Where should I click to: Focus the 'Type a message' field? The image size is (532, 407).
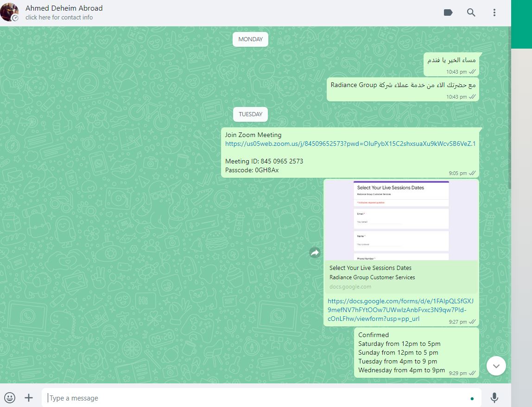(261, 398)
